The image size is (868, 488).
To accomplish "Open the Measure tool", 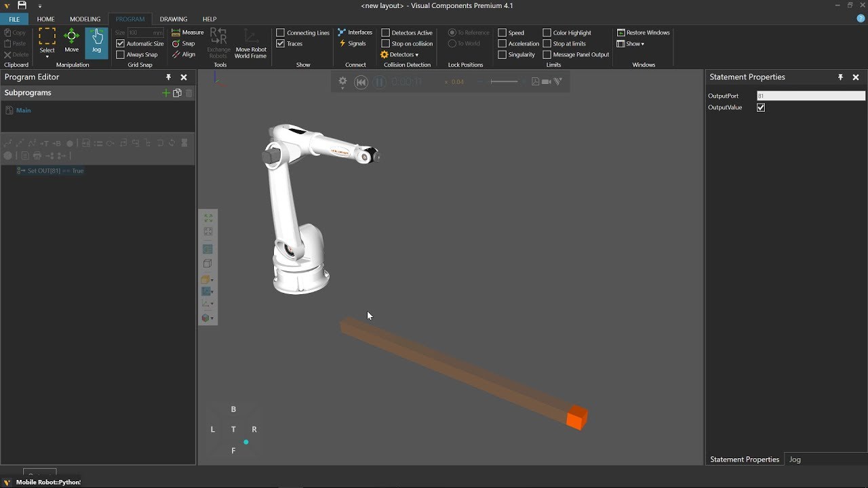I will click(x=188, y=33).
